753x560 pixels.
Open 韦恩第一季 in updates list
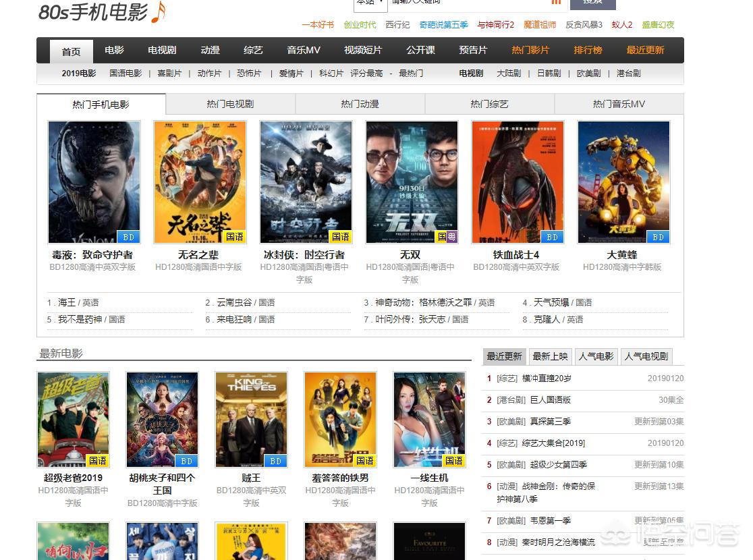[551, 521]
